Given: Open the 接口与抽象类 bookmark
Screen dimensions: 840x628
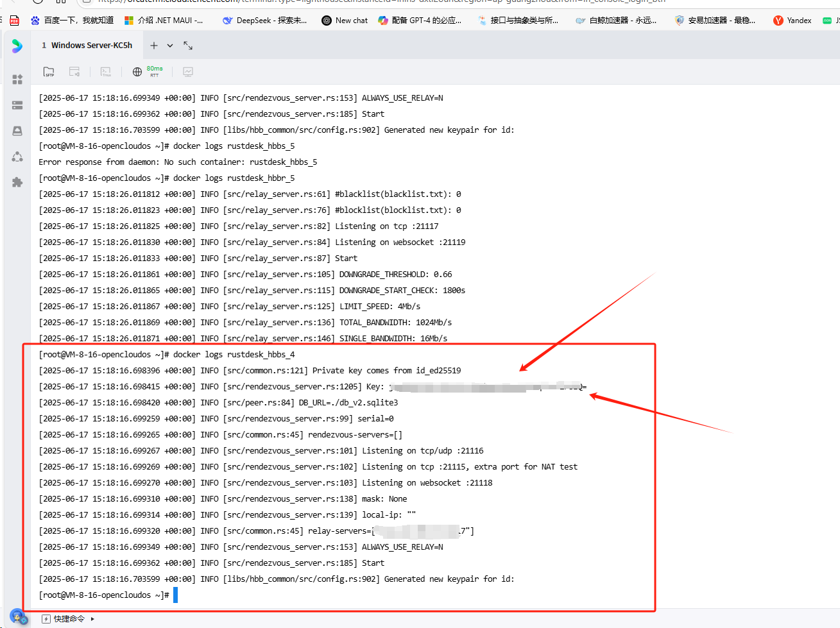Looking at the screenshot, I should click(519, 21).
